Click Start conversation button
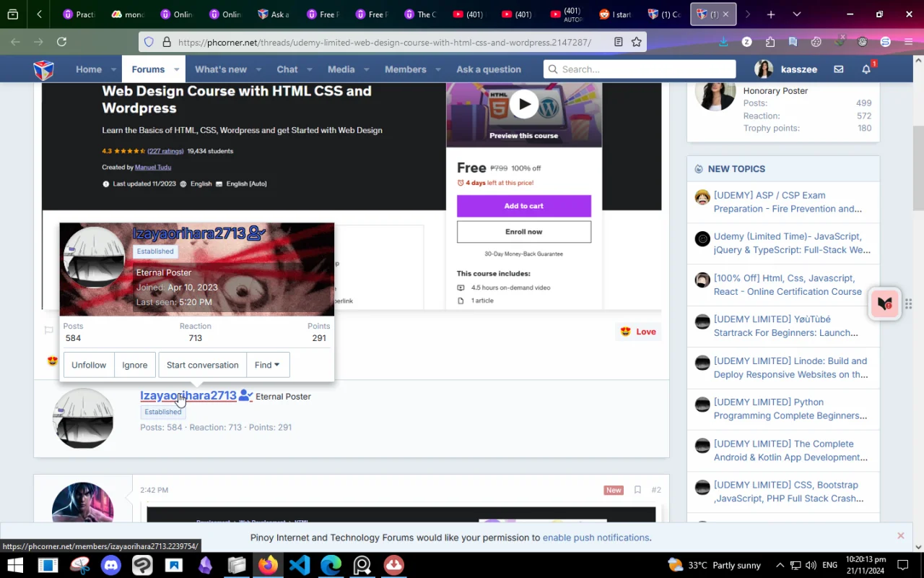The width and height of the screenshot is (924, 578). tap(202, 365)
